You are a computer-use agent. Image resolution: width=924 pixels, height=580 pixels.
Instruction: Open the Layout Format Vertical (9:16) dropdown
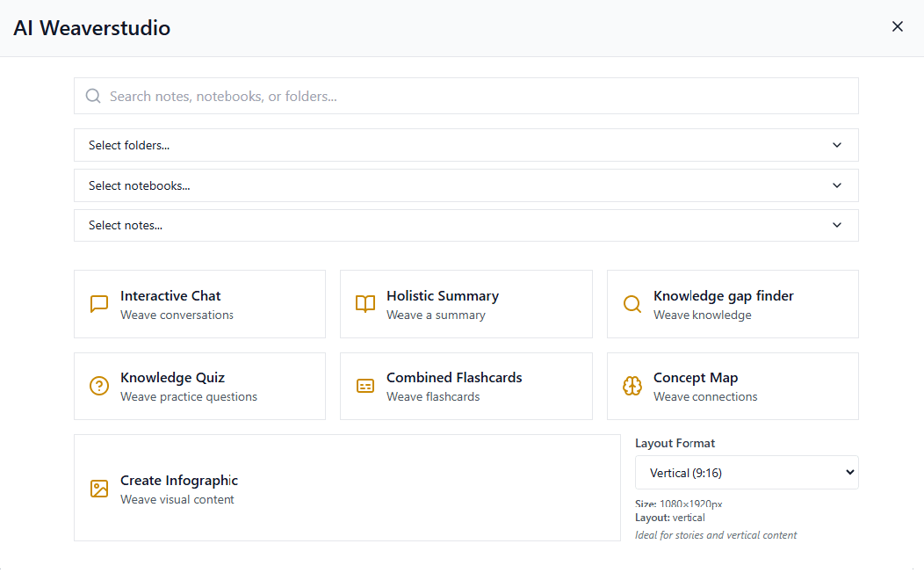tap(747, 473)
